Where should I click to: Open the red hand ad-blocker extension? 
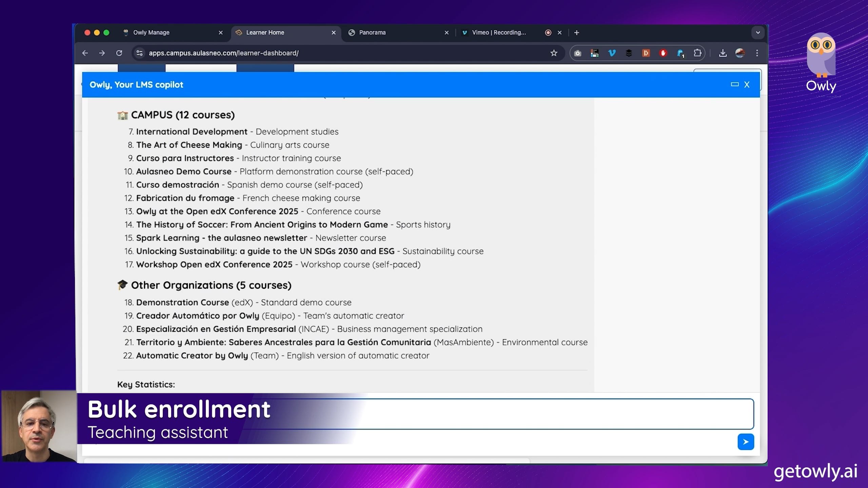[663, 53]
